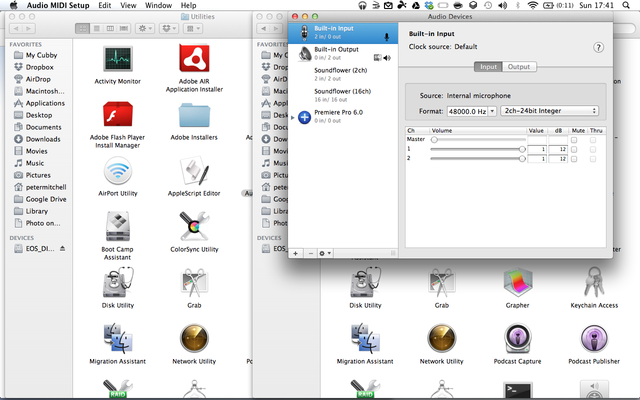
Task: Toggle Thru checkbox for channel 2
Action: click(593, 159)
